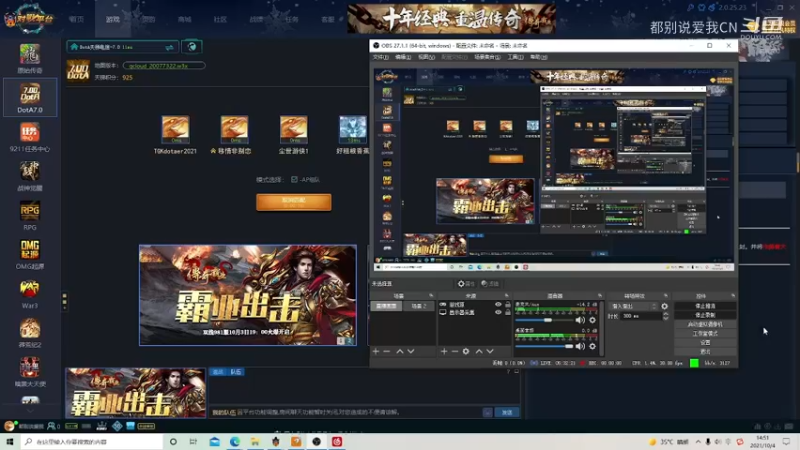Click the 发送 button in the chat box
This screenshot has width=800, height=450.
(507, 412)
